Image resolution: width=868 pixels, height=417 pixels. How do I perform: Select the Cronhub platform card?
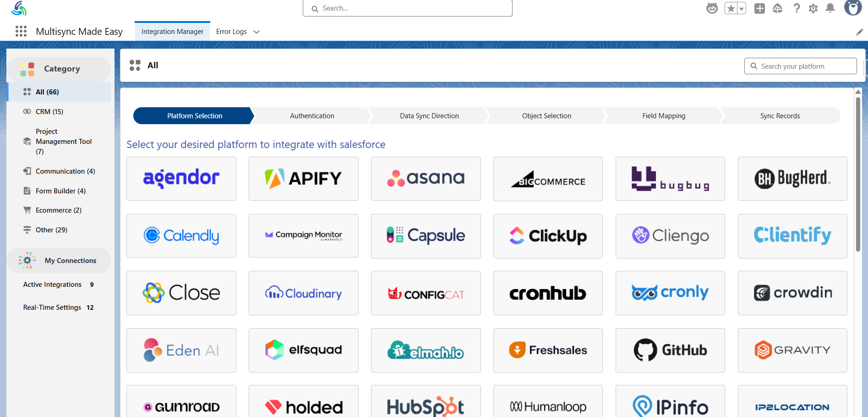[x=548, y=293]
